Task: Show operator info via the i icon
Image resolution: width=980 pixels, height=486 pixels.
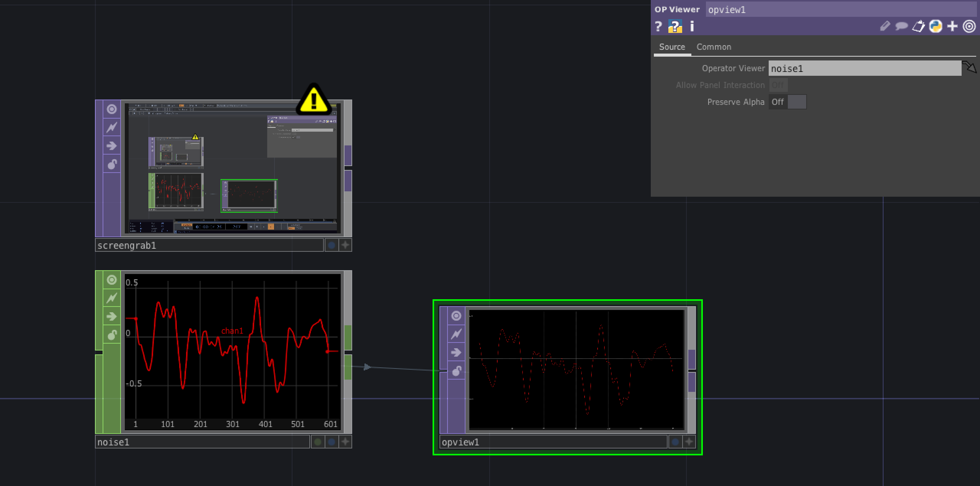Action: coord(692,26)
